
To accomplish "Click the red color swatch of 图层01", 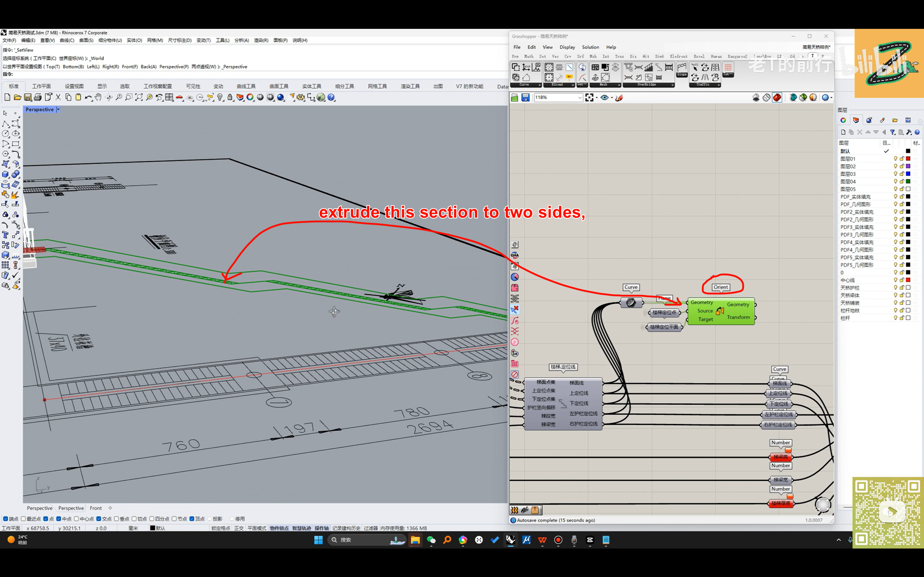I will (908, 158).
